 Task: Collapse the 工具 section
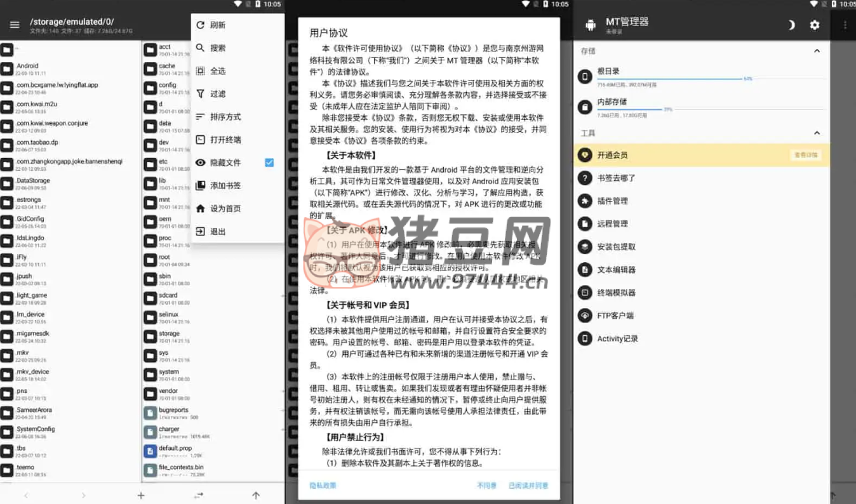(817, 133)
